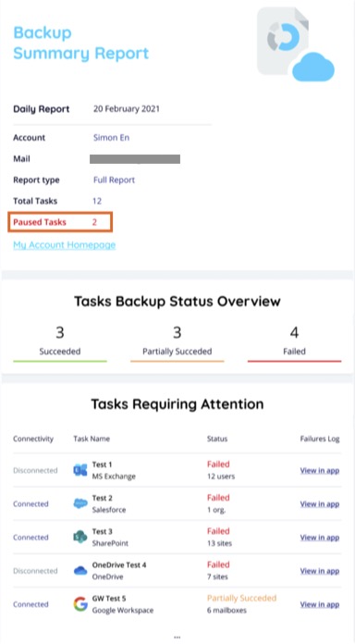Click the report cloud logo at top right
The width and height of the screenshot is (355, 644).
coord(296,44)
